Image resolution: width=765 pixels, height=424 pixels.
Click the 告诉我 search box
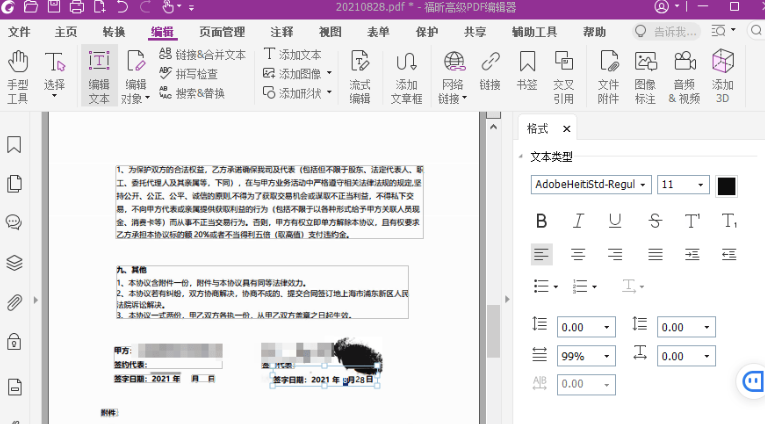tap(666, 32)
